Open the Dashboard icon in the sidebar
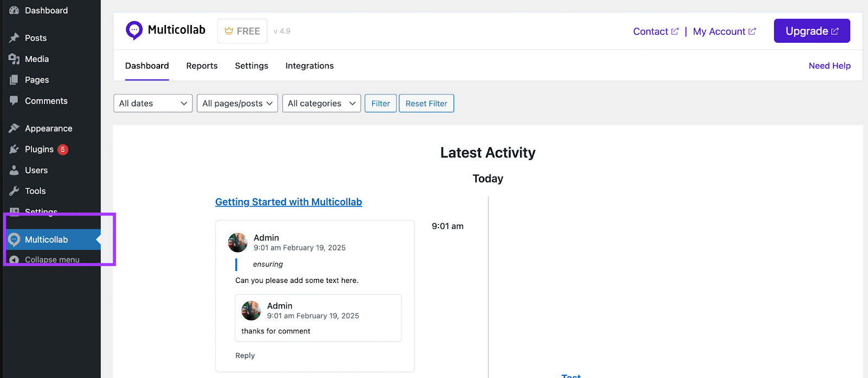Image resolution: width=868 pixels, height=378 pixels. (14, 10)
